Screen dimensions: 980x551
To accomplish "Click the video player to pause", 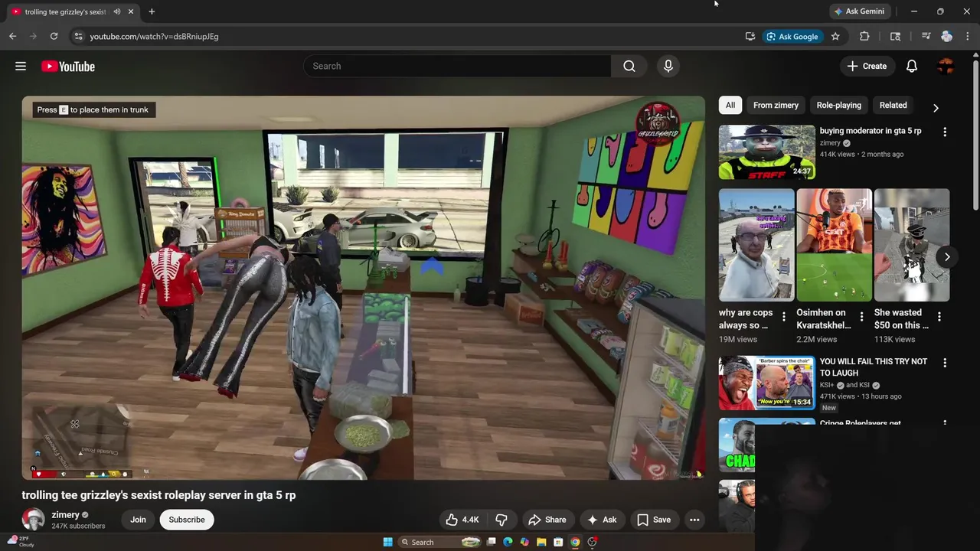I will pyautogui.click(x=364, y=288).
